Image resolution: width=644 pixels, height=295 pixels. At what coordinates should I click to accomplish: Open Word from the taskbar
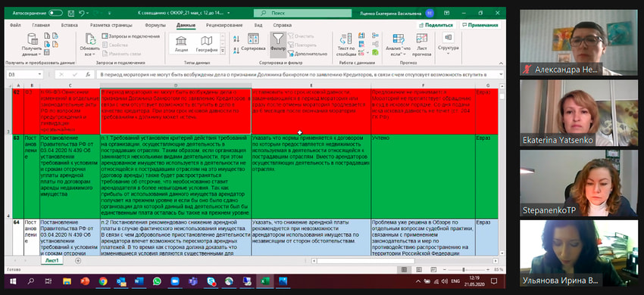point(139,281)
